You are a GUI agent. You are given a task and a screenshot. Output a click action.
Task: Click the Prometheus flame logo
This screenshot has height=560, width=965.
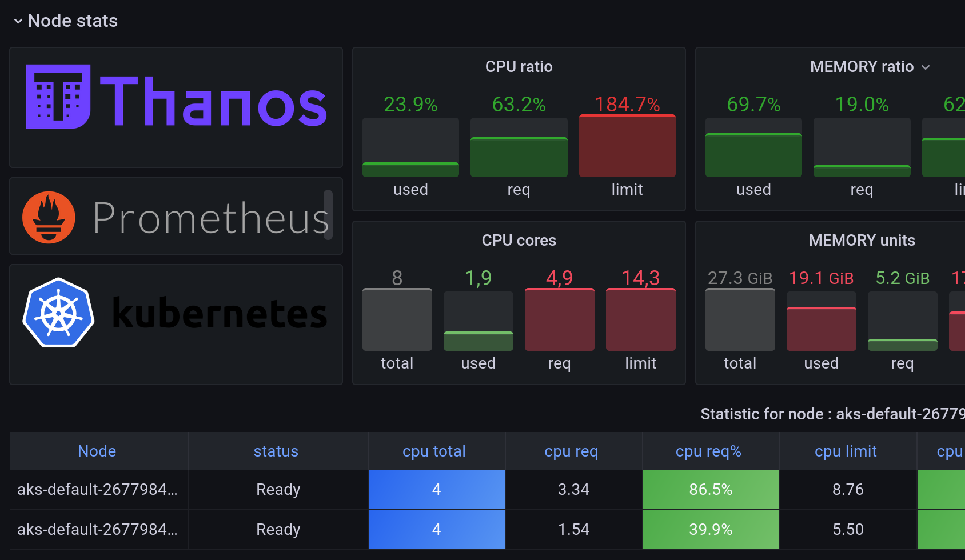click(x=49, y=217)
